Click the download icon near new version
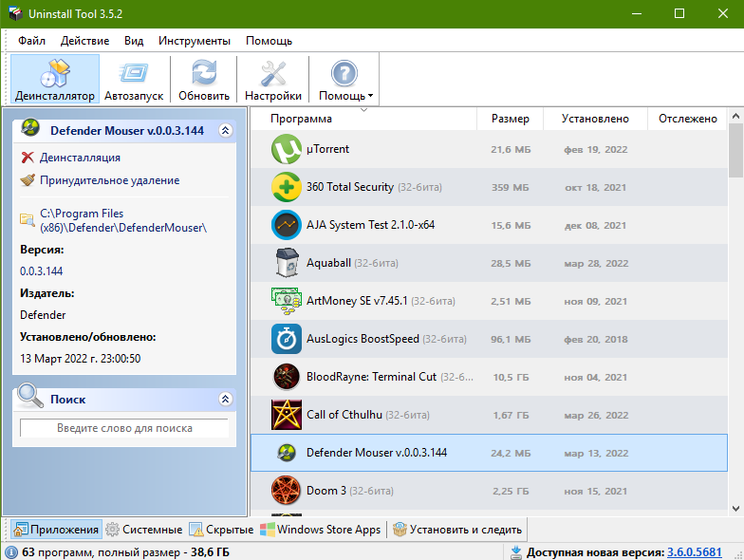Screen dimensions: 744x560 tap(516, 552)
